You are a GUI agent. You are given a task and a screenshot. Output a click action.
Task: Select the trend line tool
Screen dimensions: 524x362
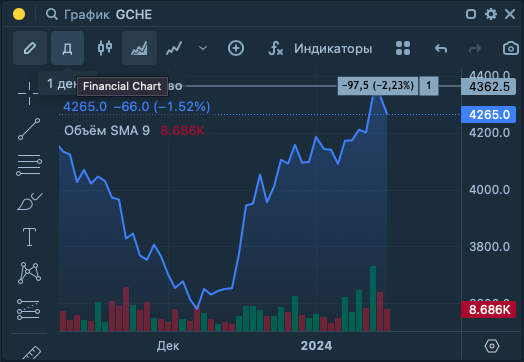click(29, 129)
